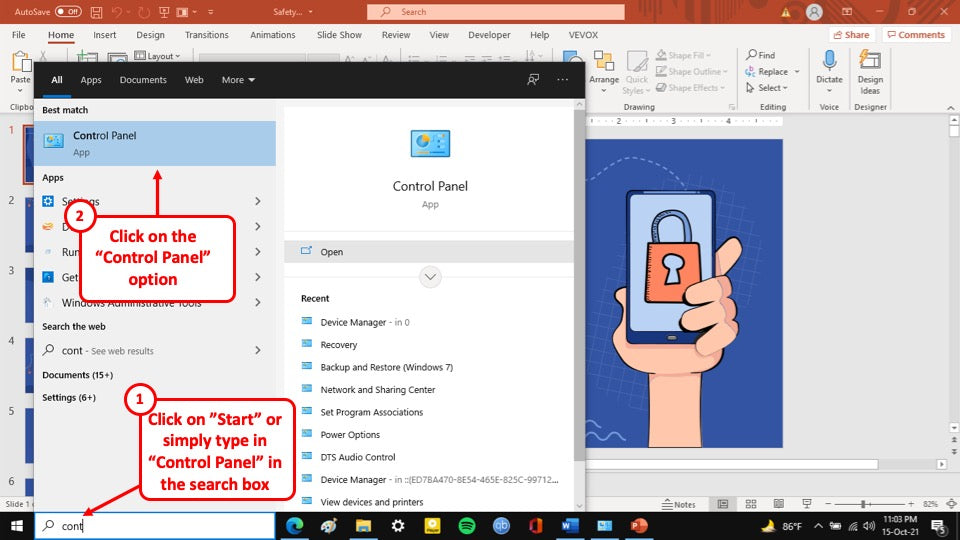This screenshot has width=960, height=540.
Task: Select Control Panel best match result
Action: (x=155, y=143)
